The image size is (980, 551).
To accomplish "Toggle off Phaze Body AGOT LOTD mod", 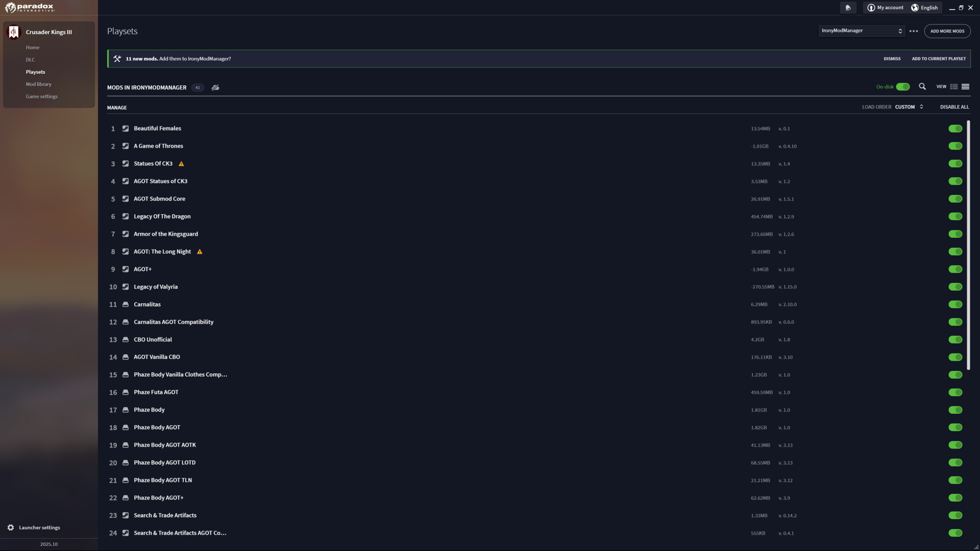I will (x=955, y=463).
